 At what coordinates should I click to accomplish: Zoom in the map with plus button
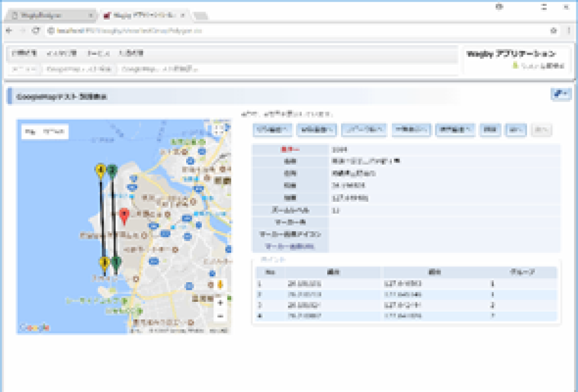220,303
